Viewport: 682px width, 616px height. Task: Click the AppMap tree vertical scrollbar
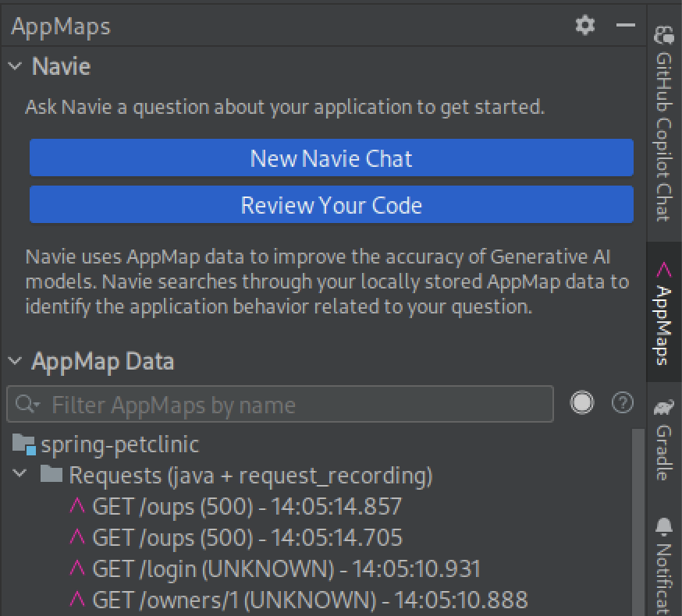(x=638, y=522)
